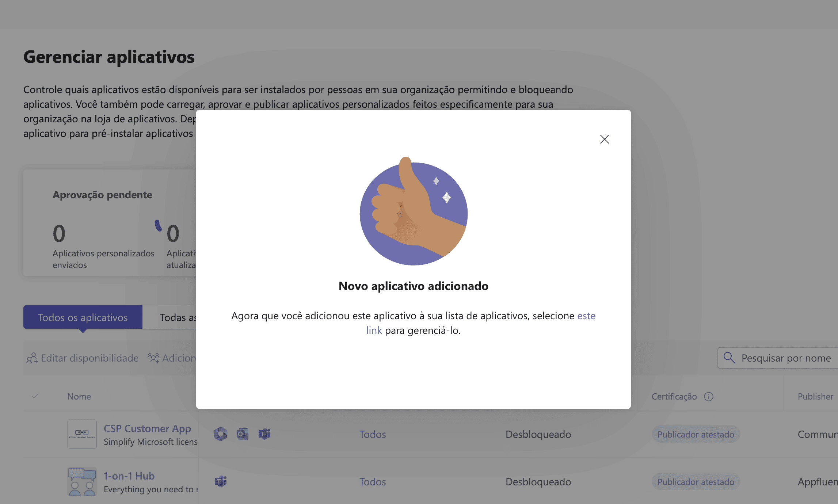Screen dimensions: 838x504
Task: Click the Outlook icon in the CSP row
Action: (x=242, y=434)
